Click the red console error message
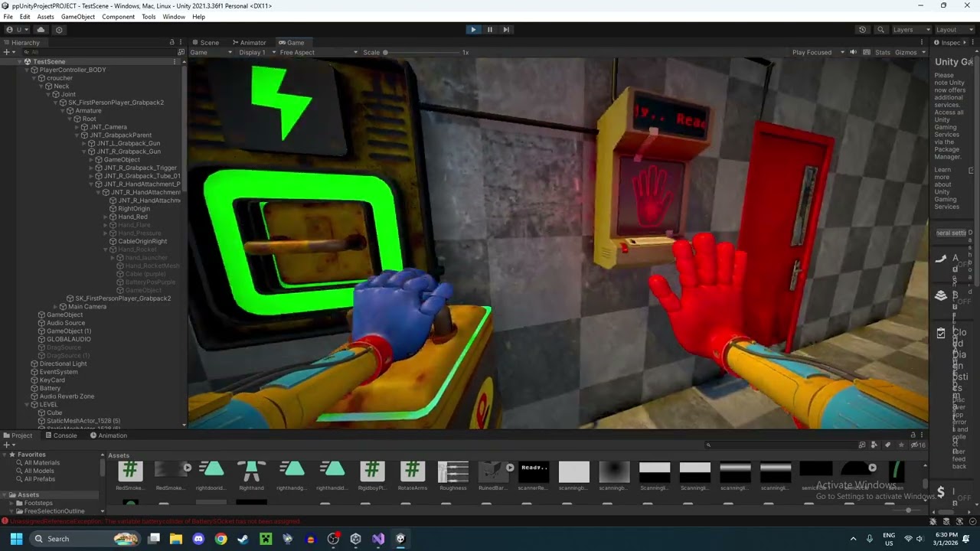 pos(155,522)
